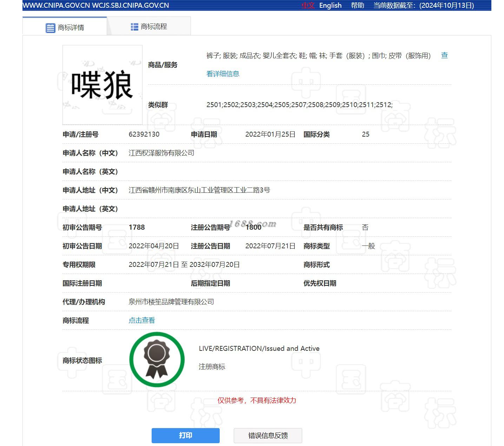This screenshot has width=504, height=446.
Task: Select trademark type value 一般
Action: point(369,246)
